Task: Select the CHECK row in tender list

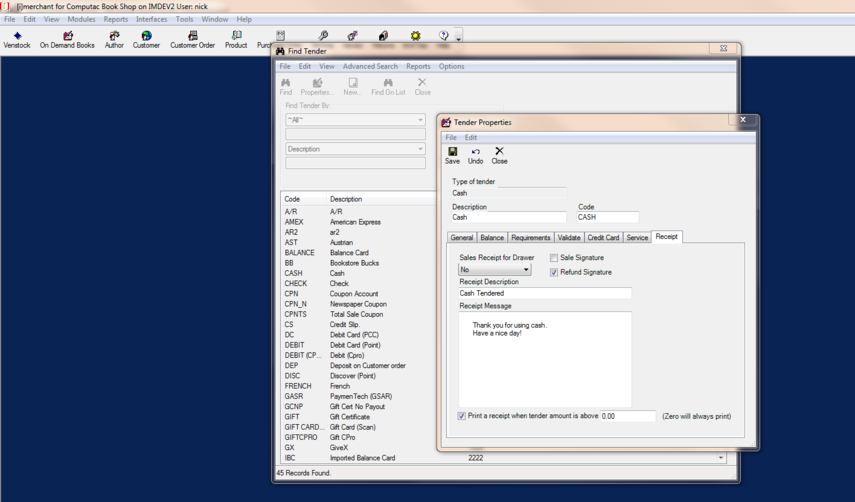Action: pyautogui.click(x=359, y=284)
